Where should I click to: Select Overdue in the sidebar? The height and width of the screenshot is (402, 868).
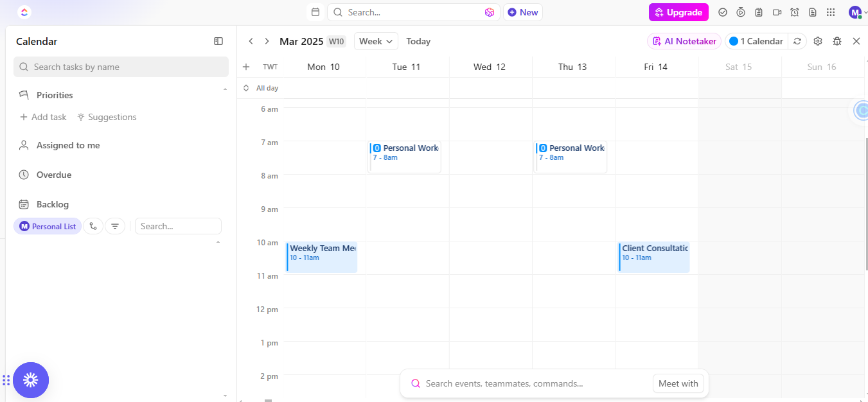point(54,175)
